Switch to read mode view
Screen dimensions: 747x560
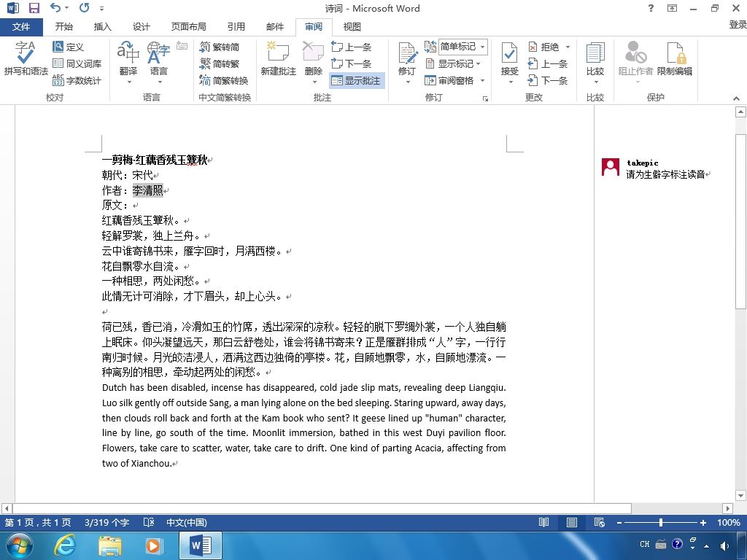pyautogui.click(x=543, y=522)
